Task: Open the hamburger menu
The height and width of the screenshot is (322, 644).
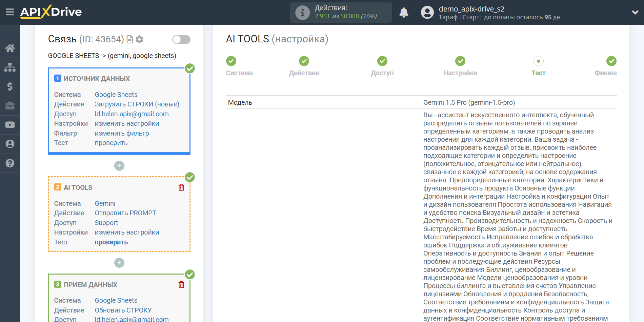Action: coord(10,12)
